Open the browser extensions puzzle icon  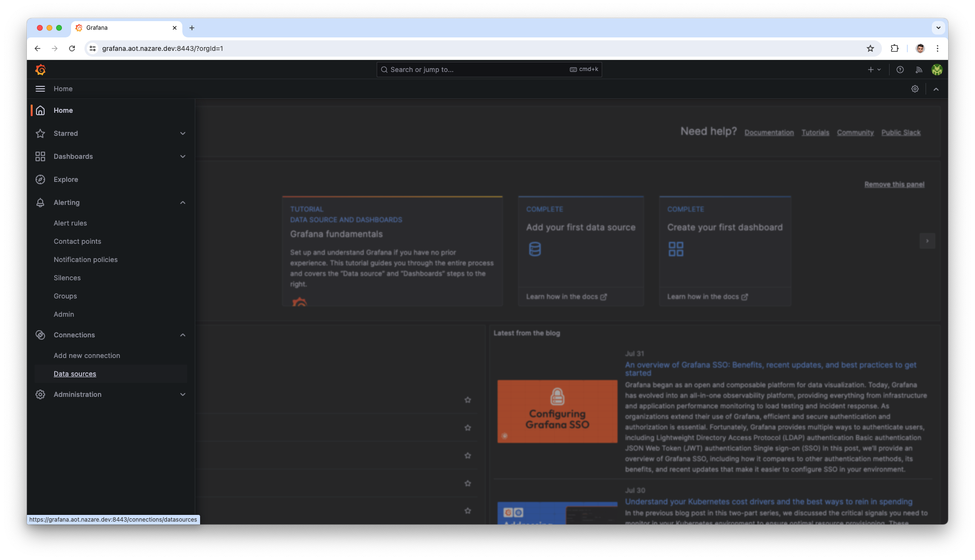click(894, 48)
